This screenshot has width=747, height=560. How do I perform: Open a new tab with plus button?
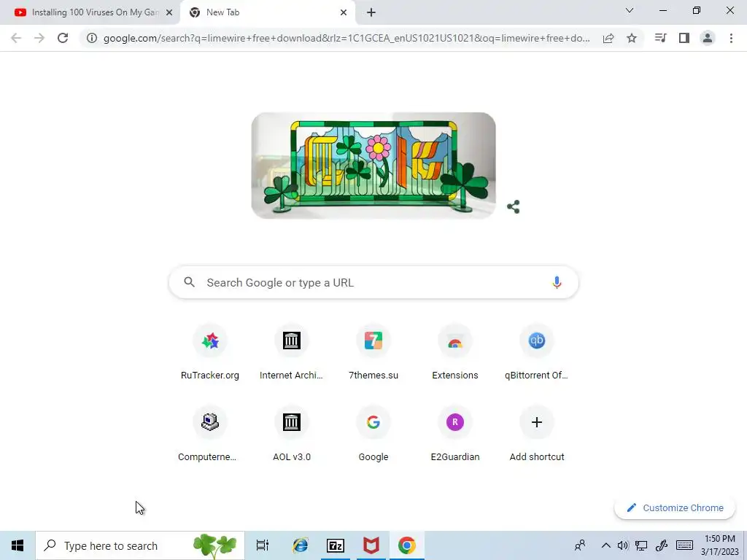click(x=371, y=12)
